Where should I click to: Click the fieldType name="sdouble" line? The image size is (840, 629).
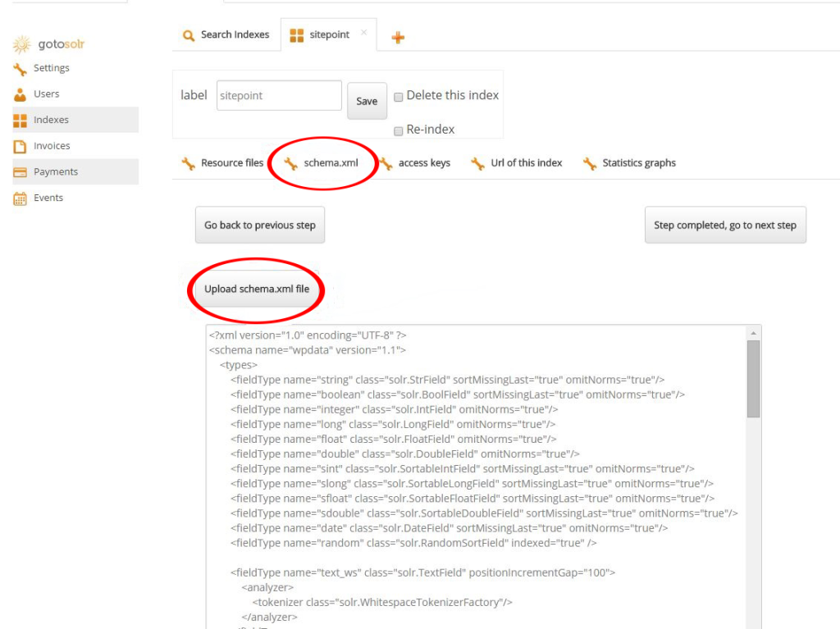pyautogui.click(x=484, y=513)
